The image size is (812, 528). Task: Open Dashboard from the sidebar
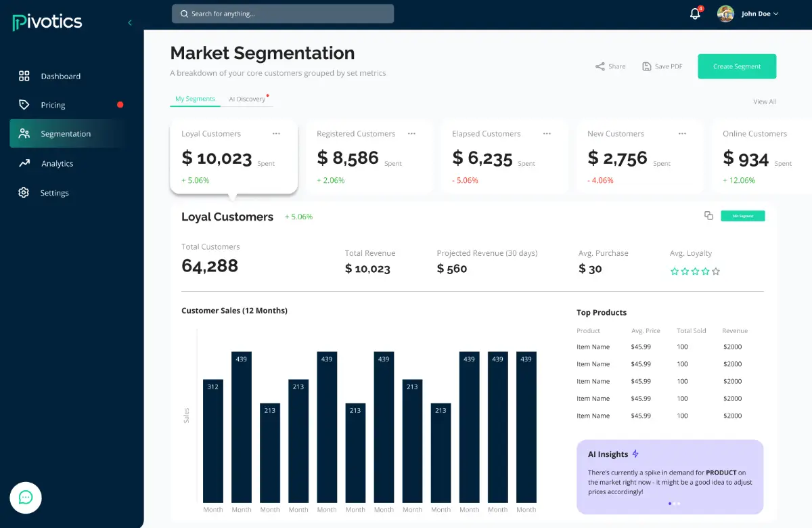click(x=60, y=76)
